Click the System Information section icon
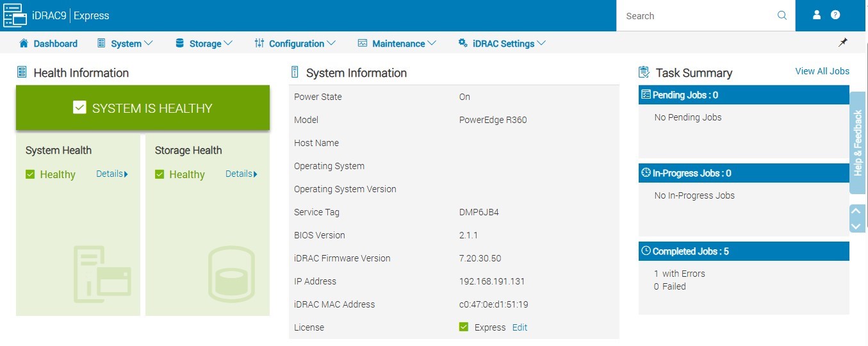The width and height of the screenshot is (868, 346). click(295, 72)
